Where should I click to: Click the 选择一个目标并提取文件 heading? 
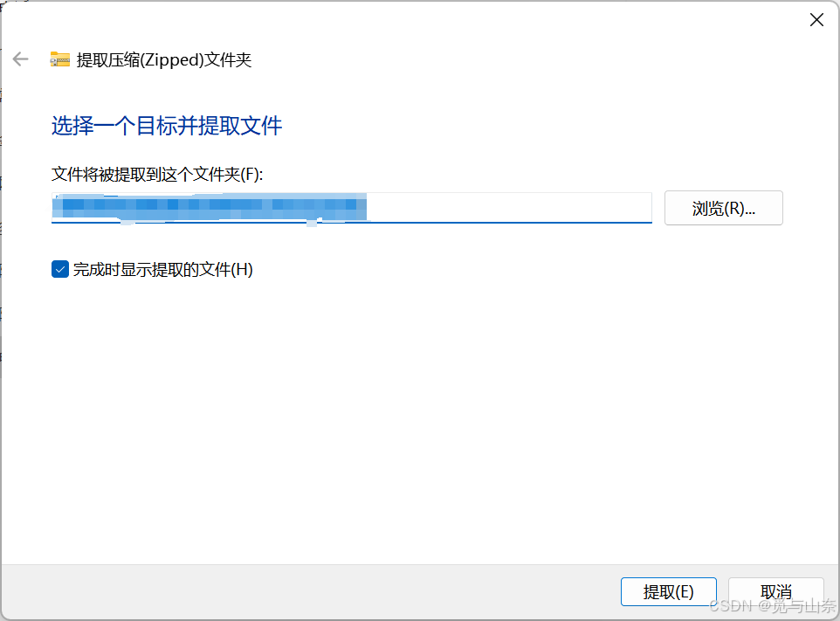pyautogui.click(x=167, y=126)
